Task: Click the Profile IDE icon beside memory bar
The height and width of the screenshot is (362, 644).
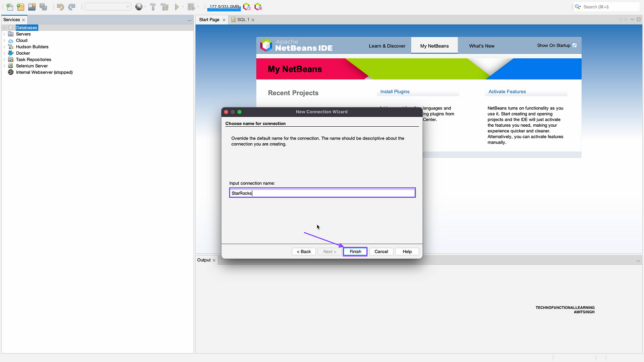Action: 247,7
